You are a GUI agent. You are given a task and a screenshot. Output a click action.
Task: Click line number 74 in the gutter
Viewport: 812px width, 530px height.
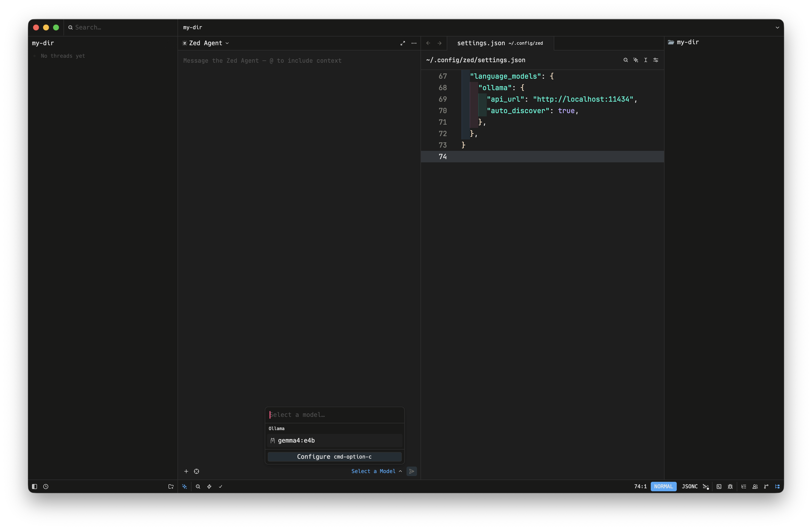click(442, 157)
